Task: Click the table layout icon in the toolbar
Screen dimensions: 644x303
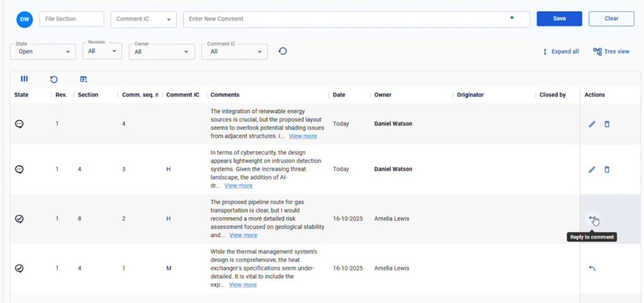Action: pyautogui.click(x=84, y=79)
